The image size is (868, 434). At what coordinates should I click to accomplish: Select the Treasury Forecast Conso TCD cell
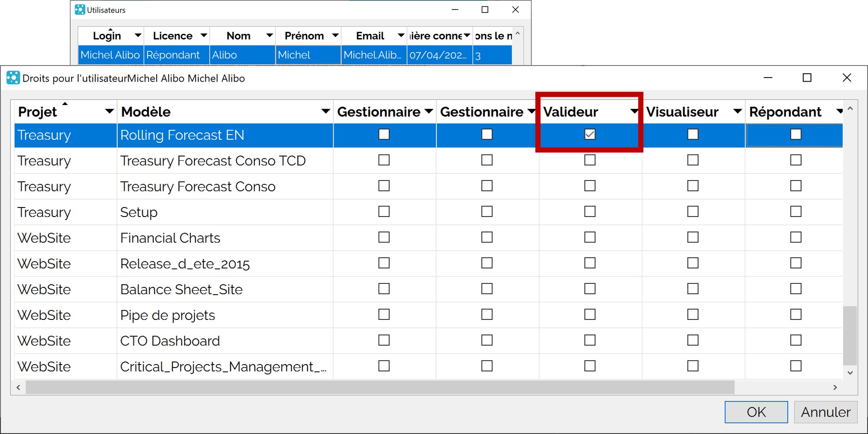(225, 161)
